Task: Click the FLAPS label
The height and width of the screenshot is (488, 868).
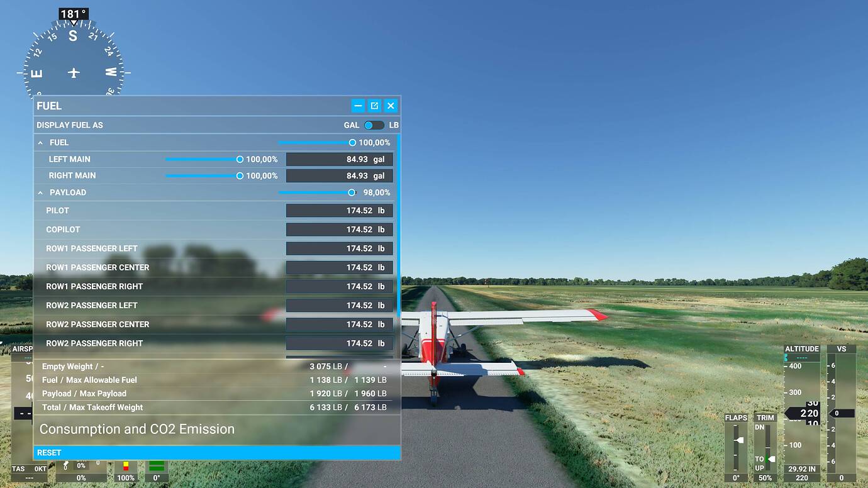Action: pyautogui.click(x=736, y=418)
